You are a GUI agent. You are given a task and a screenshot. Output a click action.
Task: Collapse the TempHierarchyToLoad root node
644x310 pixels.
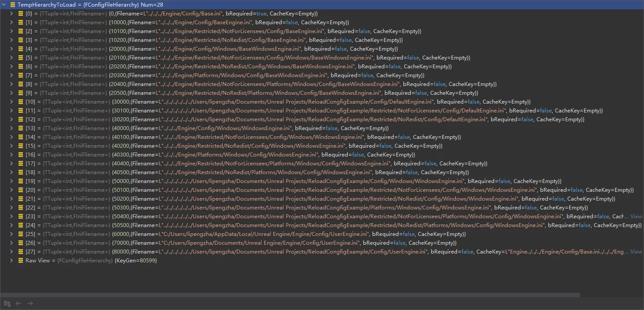point(4,4)
